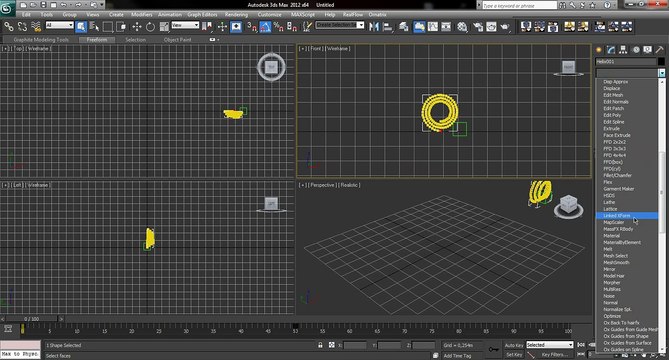
Task: Click the Align tool icon
Action: point(388,27)
